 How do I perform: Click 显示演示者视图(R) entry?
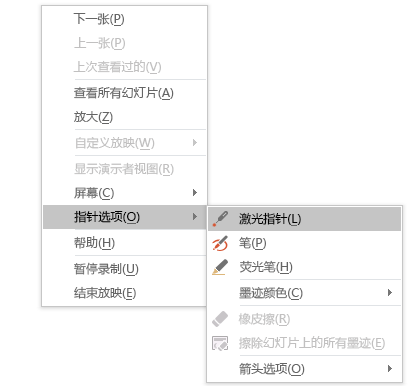pyautogui.click(x=125, y=169)
